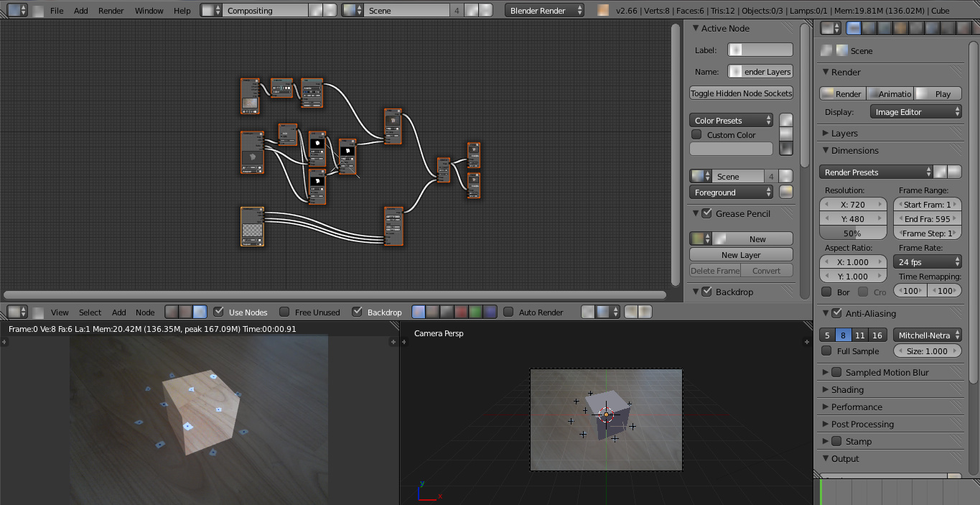Image resolution: width=980 pixels, height=505 pixels.
Task: Enable the Border render checkbox
Action: [826, 292]
